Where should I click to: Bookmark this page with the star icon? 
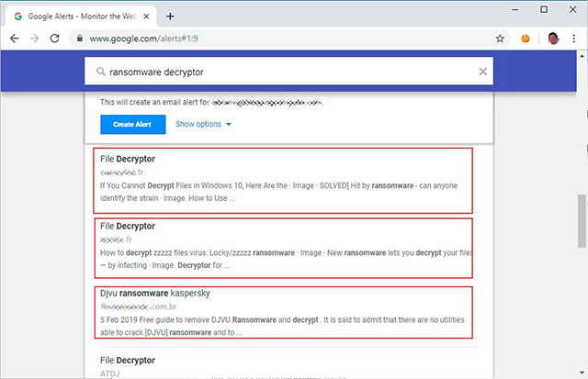click(x=500, y=39)
